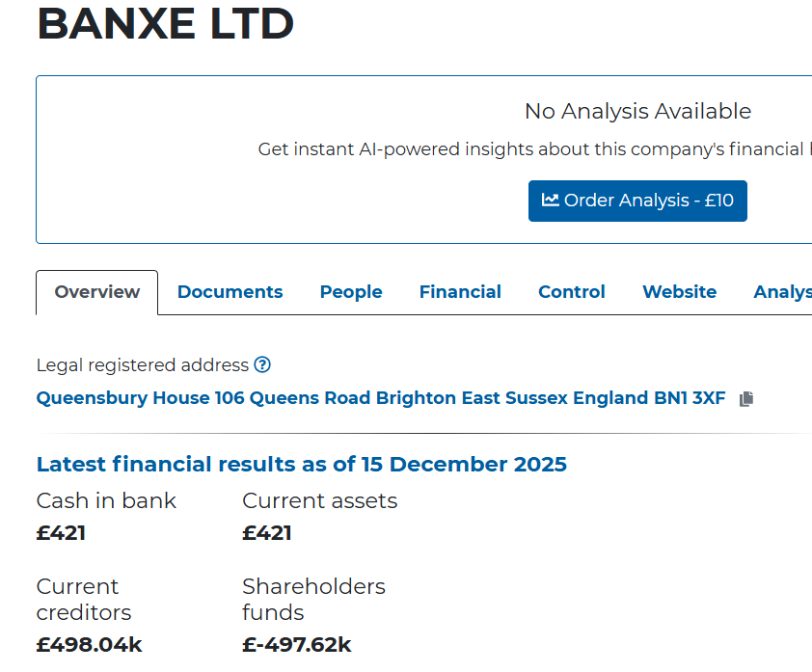Click the chart icon in Order Analysis button
The image size is (812, 672).
click(552, 201)
